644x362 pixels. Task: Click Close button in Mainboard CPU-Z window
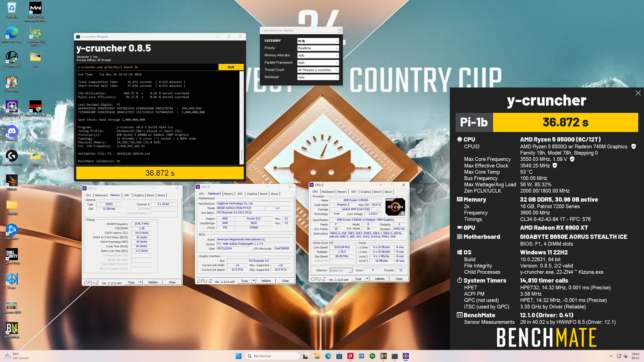[285, 281]
